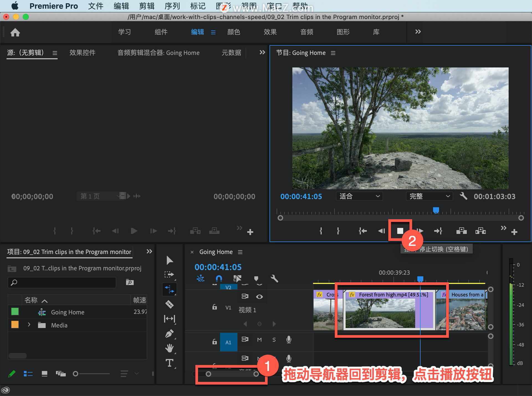Click Mark Out in Program monitor
This screenshot has width=532, height=396.
tap(338, 231)
